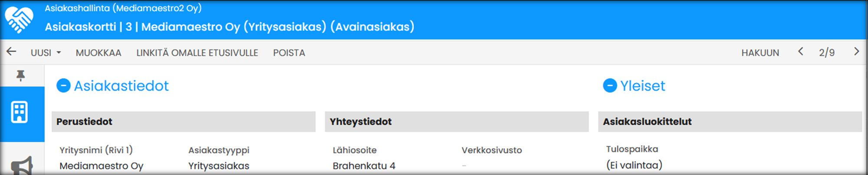This screenshot has height=175, width=868.
Task: Click the Yhteystiedot section header
Action: [x=361, y=122]
